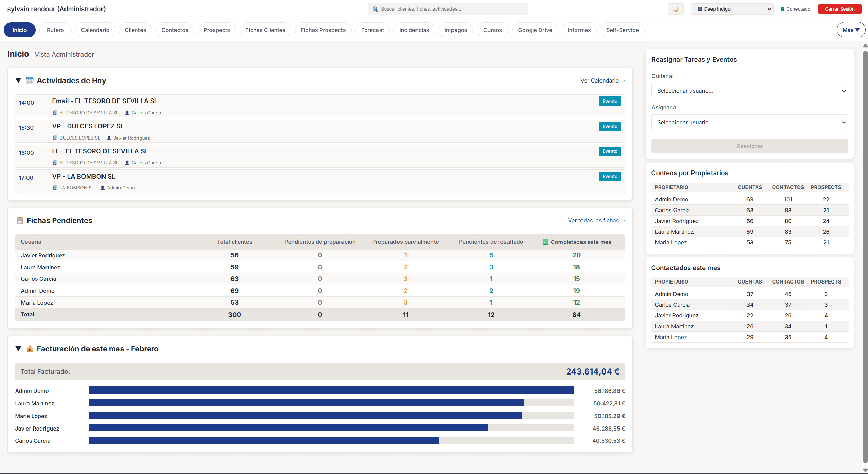Screen dimensions: 868x474
Task: Click the building icon next to DULCES LOPEZ SL
Action: (x=55, y=138)
